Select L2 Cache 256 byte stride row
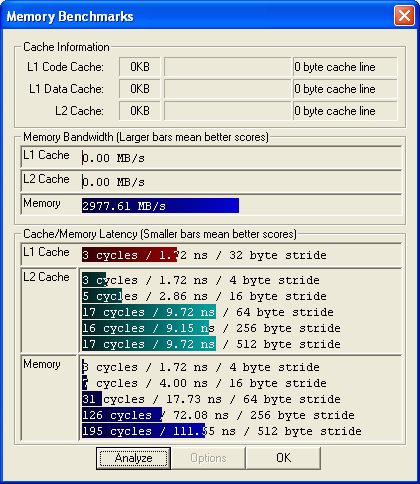 211,328
